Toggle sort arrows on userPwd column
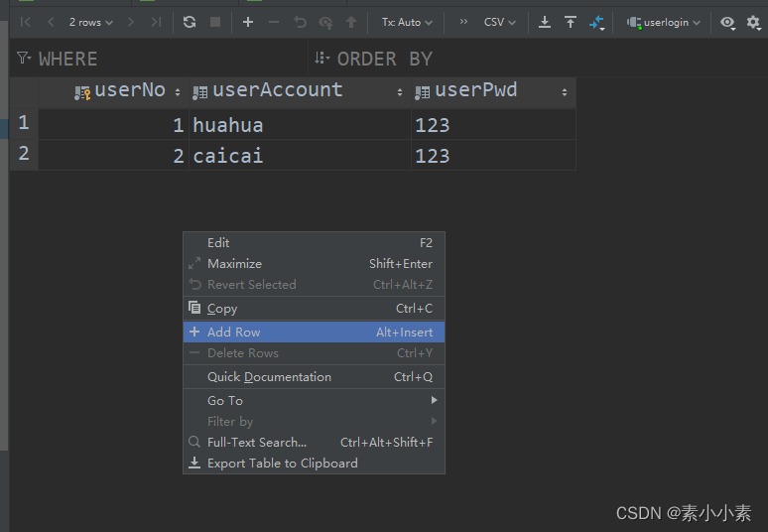The height and width of the screenshot is (532, 768). [x=565, y=92]
